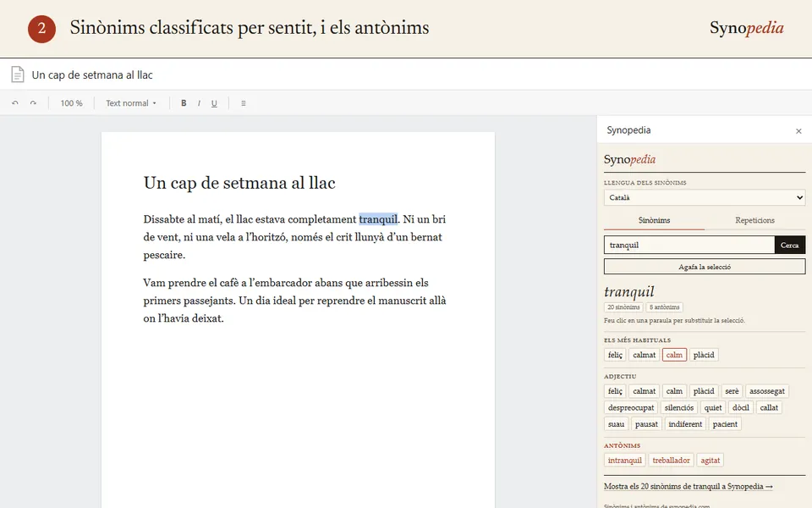Select 'assossegat' synonym

click(x=767, y=391)
